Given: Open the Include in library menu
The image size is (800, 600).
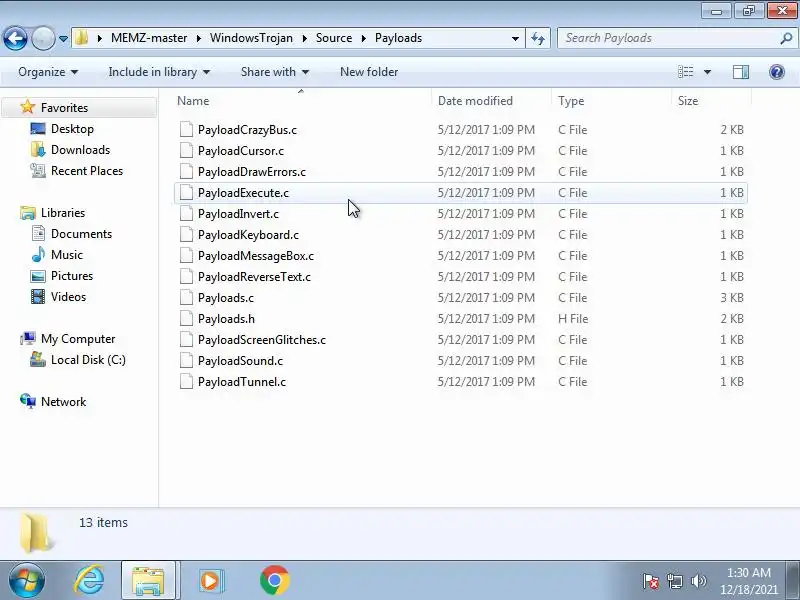Looking at the screenshot, I should tap(159, 72).
